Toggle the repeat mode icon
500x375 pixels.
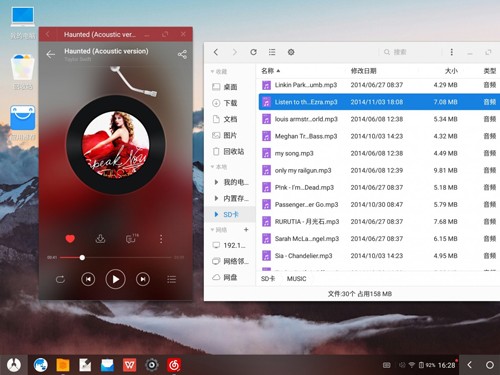[x=60, y=279]
